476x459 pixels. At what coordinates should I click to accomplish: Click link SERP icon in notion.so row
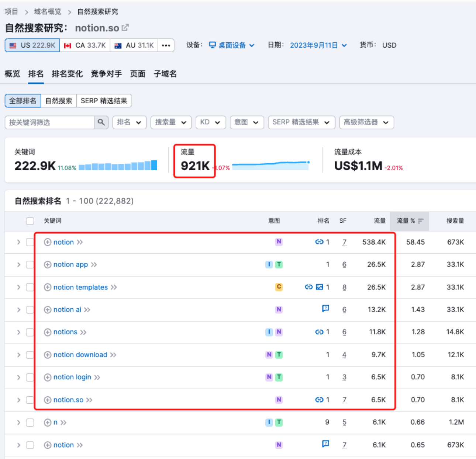click(319, 400)
